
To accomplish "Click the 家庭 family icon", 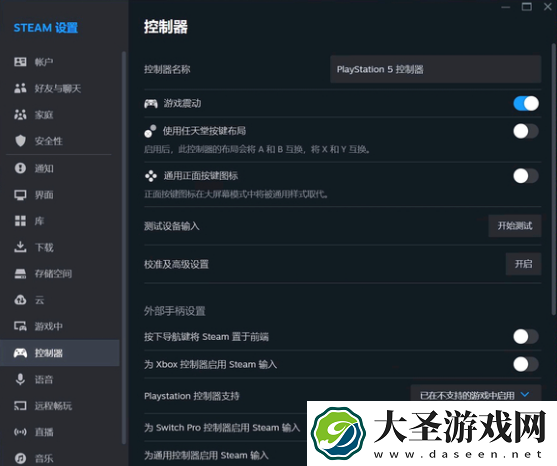I will (x=20, y=114).
